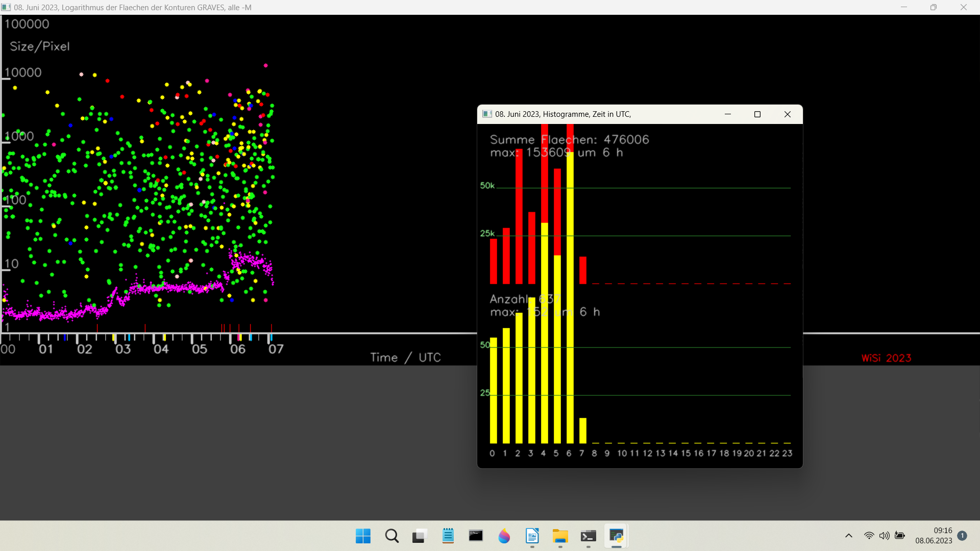Click the '50k' gridline label
The image size is (980, 551).
tap(487, 186)
